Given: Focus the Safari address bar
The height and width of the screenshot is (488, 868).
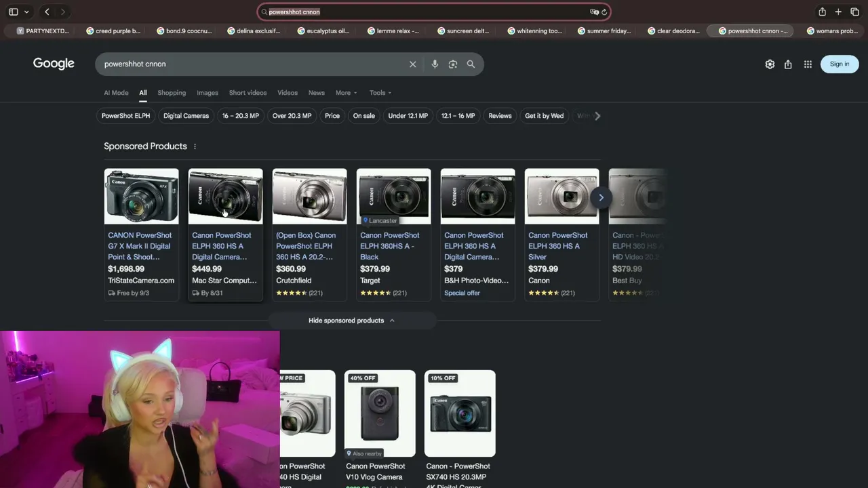Looking at the screenshot, I should [434, 12].
